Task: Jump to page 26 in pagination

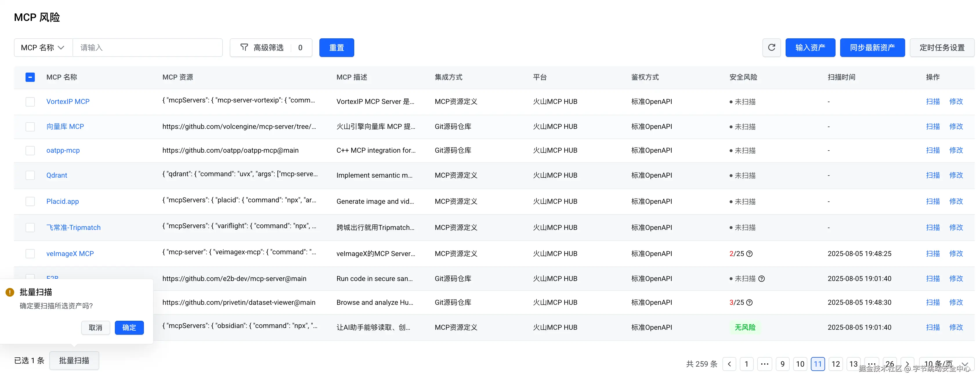Action: [889, 364]
